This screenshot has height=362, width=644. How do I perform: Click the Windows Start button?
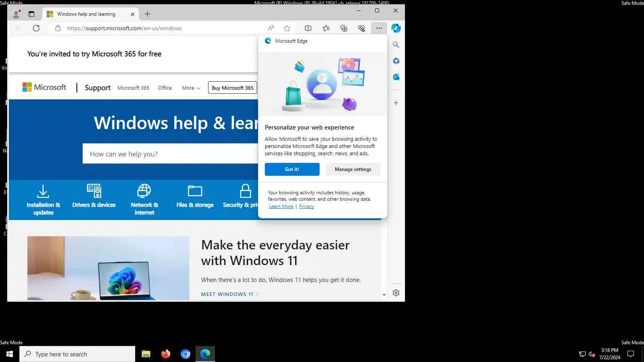(10, 354)
